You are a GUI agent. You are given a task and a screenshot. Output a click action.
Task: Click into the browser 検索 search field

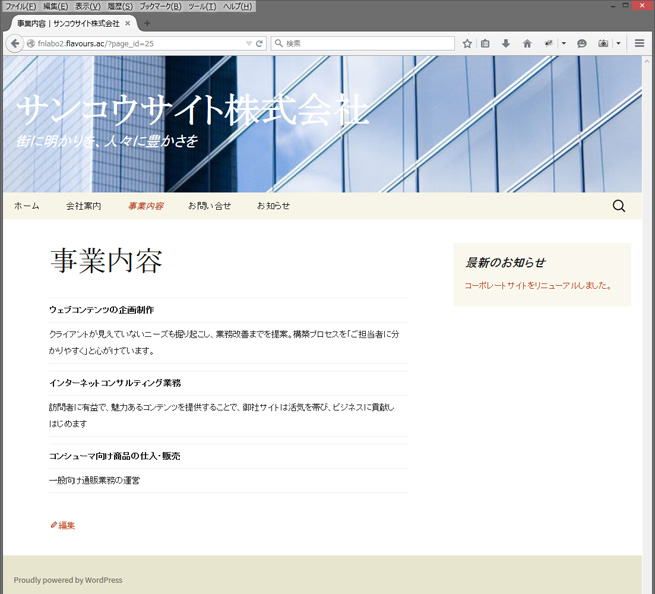click(365, 44)
